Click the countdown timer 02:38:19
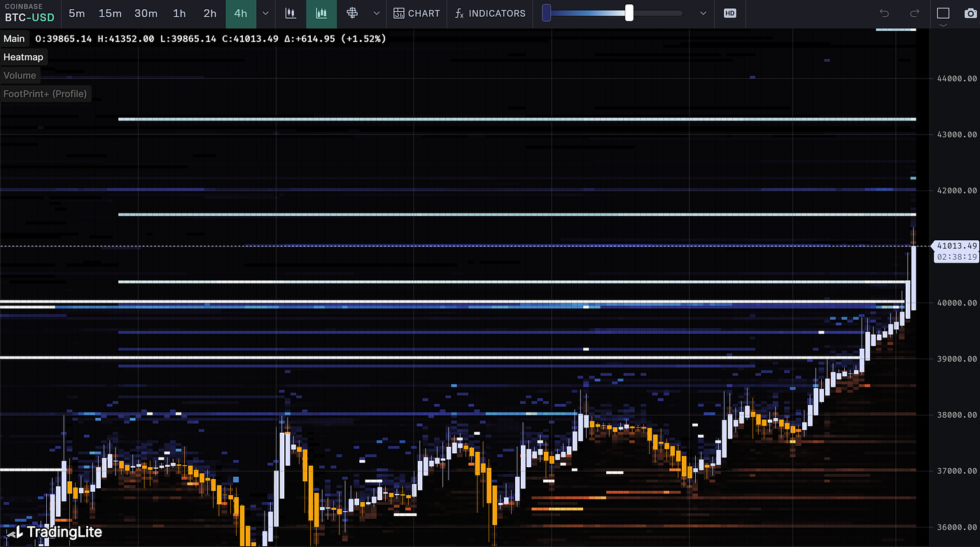This screenshot has width=980, height=547. pos(956,257)
